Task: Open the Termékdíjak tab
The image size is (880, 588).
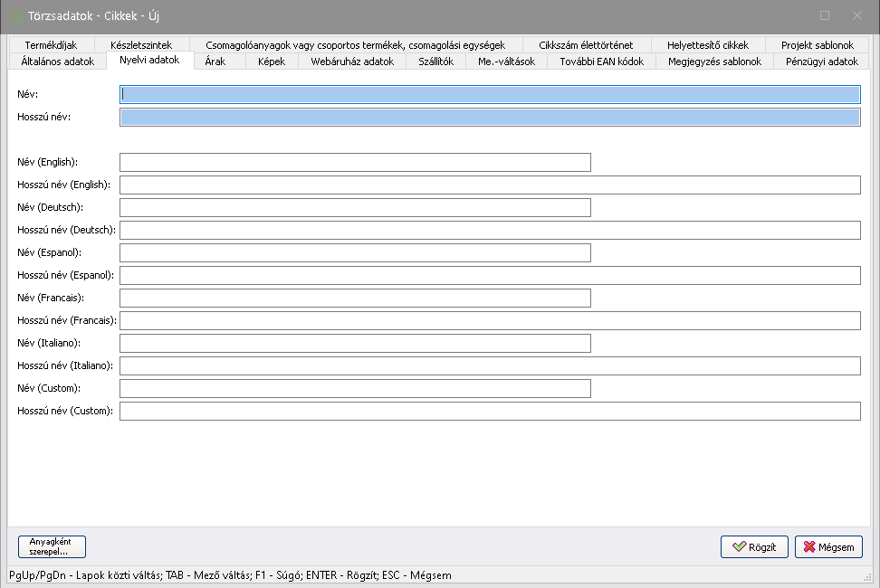Action: coord(51,44)
